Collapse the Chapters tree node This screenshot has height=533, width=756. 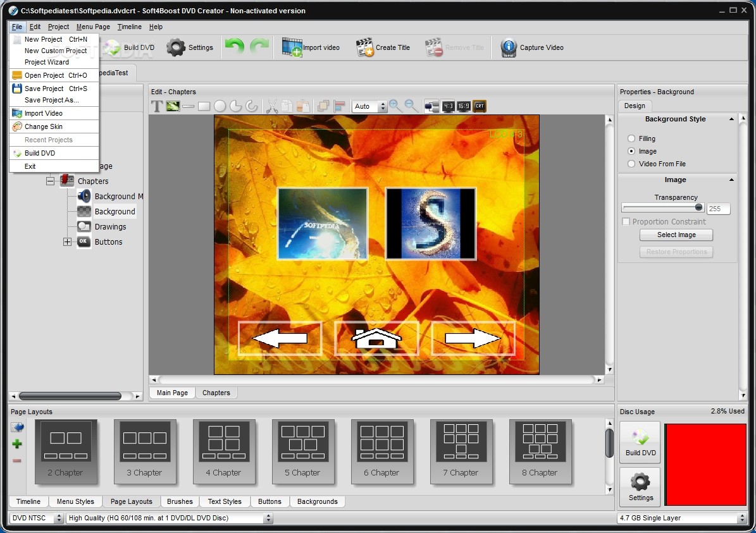50,181
